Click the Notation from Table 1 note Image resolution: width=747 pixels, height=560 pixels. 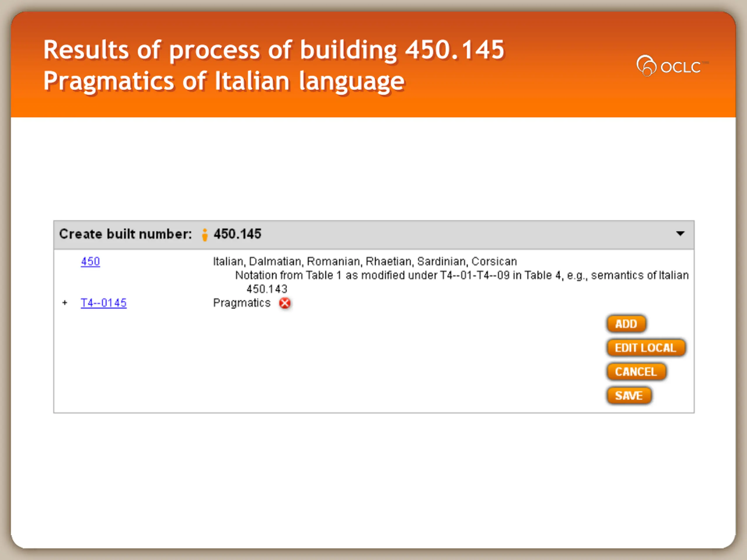tap(461, 275)
